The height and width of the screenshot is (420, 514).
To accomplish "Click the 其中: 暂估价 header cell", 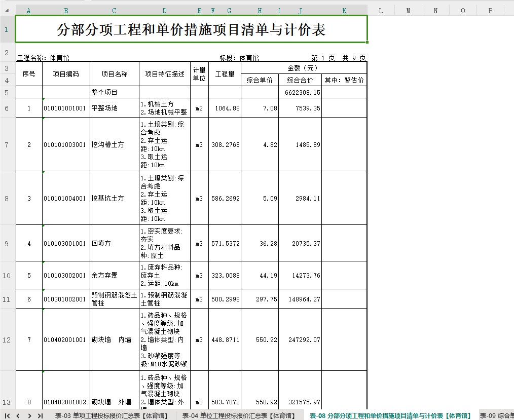I will coord(344,80).
